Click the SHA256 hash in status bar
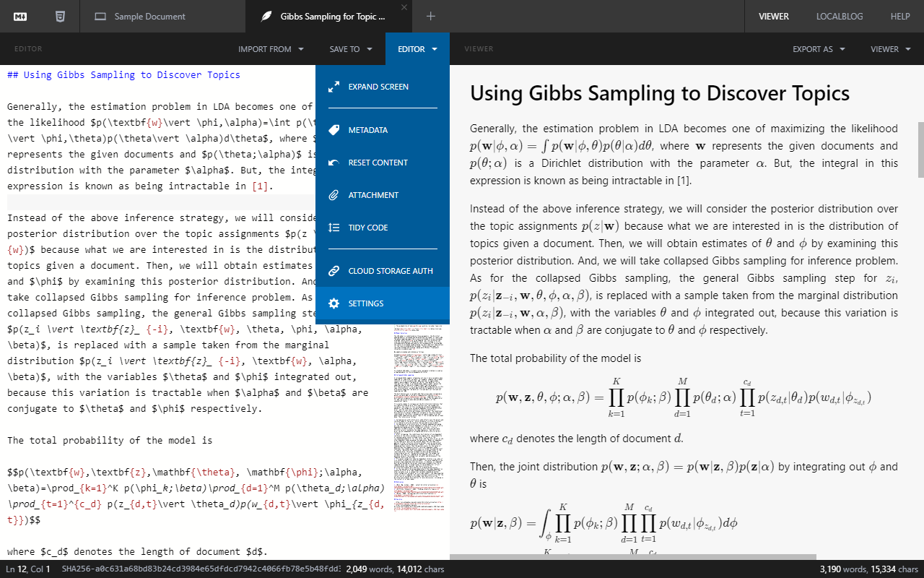The width and height of the screenshot is (924, 578). (201, 569)
